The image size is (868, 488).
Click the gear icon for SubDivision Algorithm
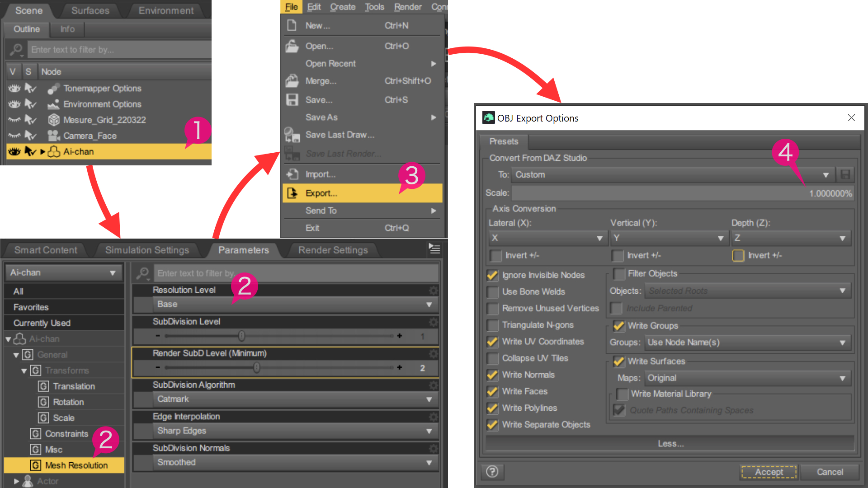433,385
